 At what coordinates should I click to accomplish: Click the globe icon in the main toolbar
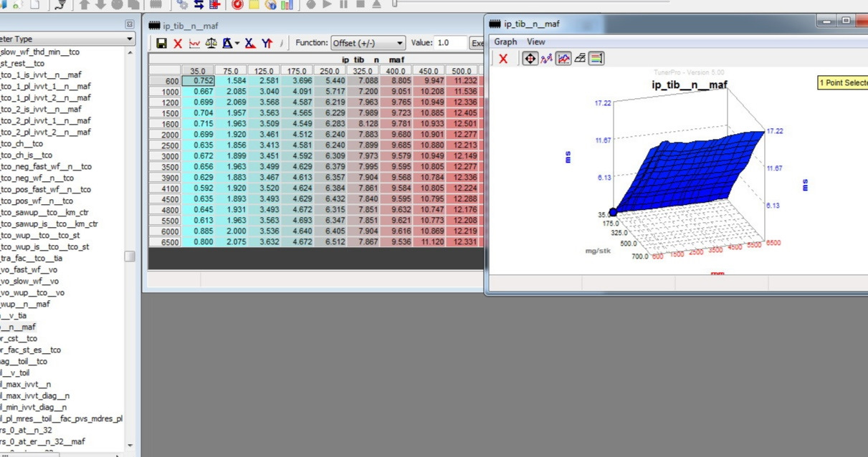(x=270, y=4)
